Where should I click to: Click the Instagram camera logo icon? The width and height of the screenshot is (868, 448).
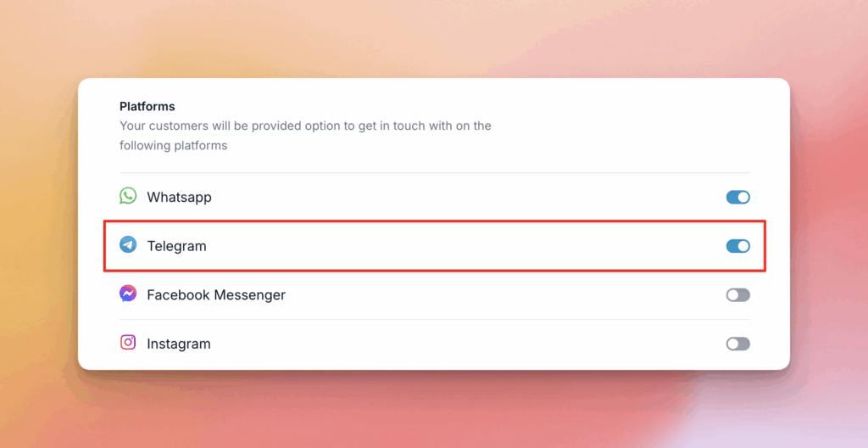[x=128, y=343]
